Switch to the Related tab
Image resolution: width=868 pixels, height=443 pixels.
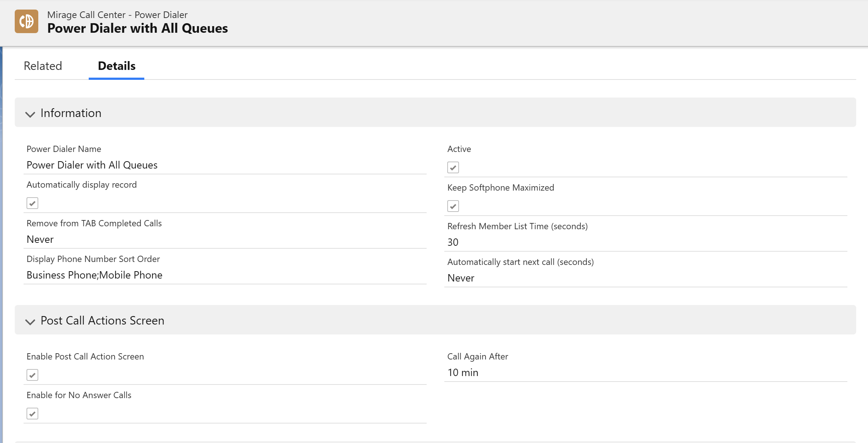(43, 66)
